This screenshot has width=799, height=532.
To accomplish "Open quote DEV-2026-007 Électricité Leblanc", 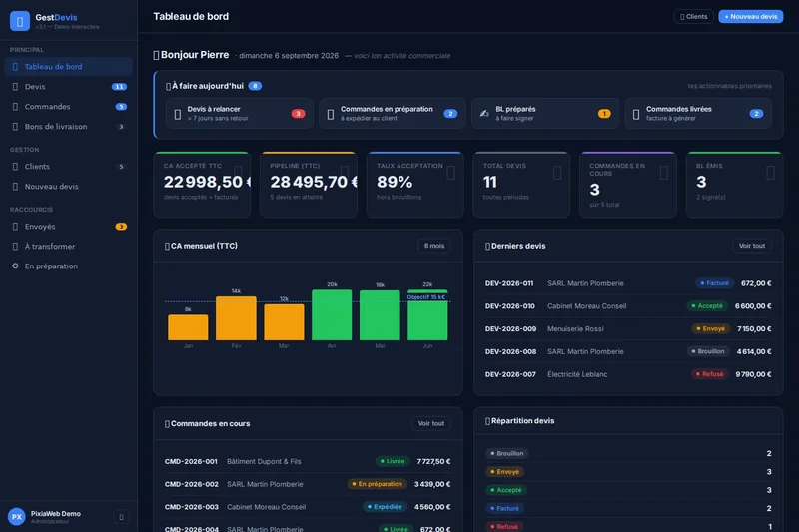I will (628, 374).
